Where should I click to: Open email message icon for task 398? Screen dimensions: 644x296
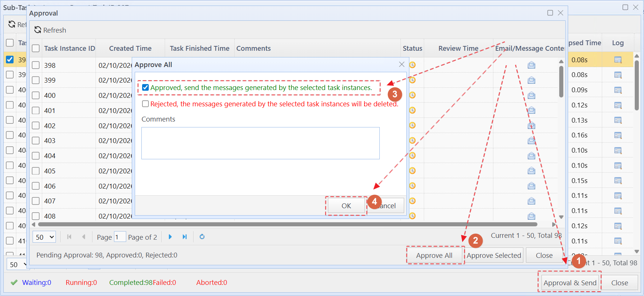point(531,65)
